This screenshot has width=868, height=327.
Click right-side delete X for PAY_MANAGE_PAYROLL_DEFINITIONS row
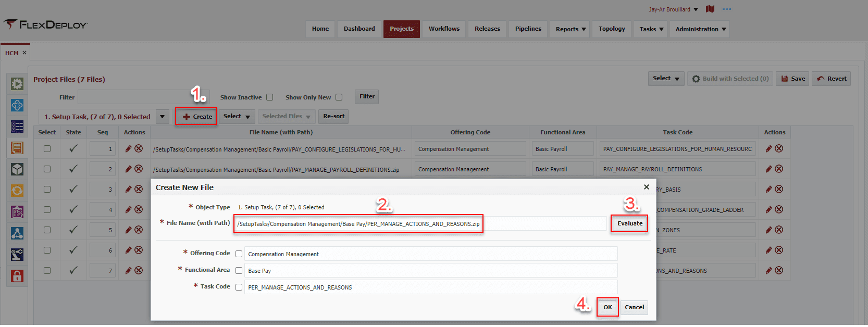[x=779, y=169]
